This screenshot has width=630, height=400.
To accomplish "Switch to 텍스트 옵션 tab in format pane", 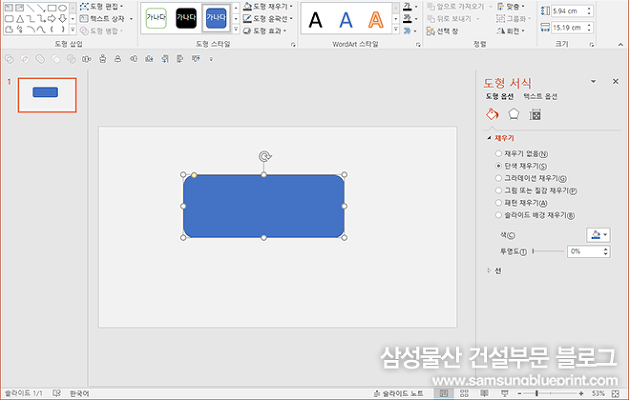I will [540, 96].
